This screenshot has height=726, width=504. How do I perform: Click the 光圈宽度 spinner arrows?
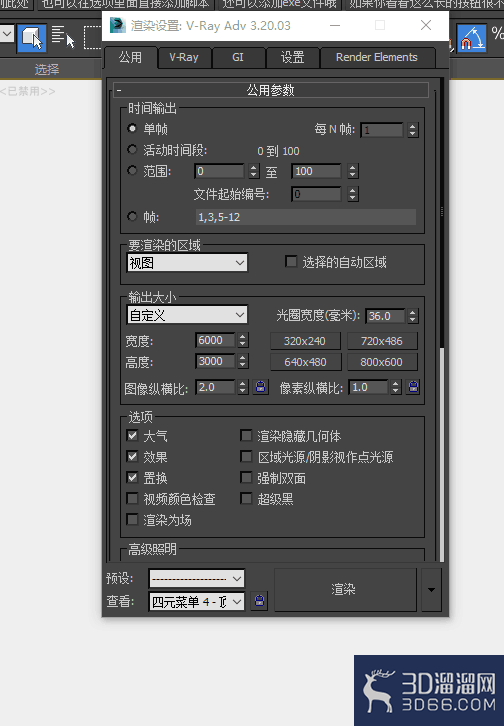pyautogui.click(x=413, y=316)
